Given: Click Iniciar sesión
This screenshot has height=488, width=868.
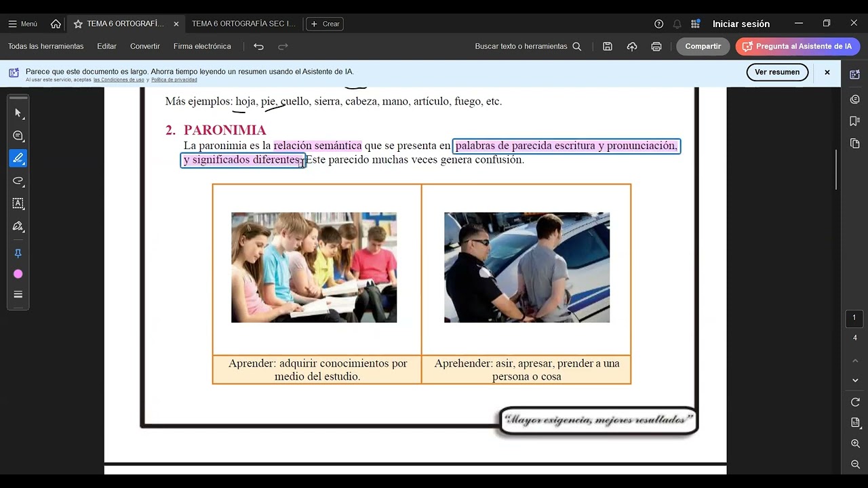Looking at the screenshot, I should (741, 24).
